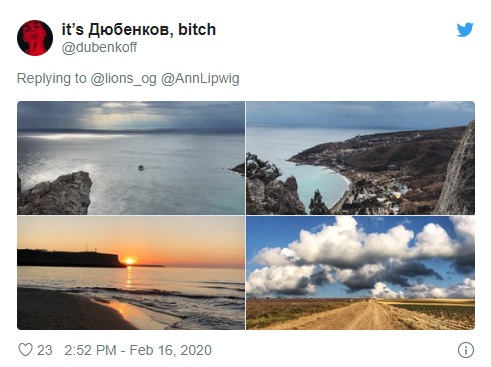View the coastal bay village photo
Screen dimensions: 491x367
pyautogui.click(x=360, y=158)
